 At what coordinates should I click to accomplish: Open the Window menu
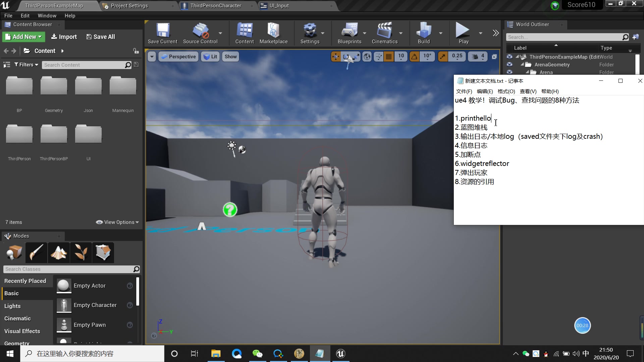[x=47, y=15]
